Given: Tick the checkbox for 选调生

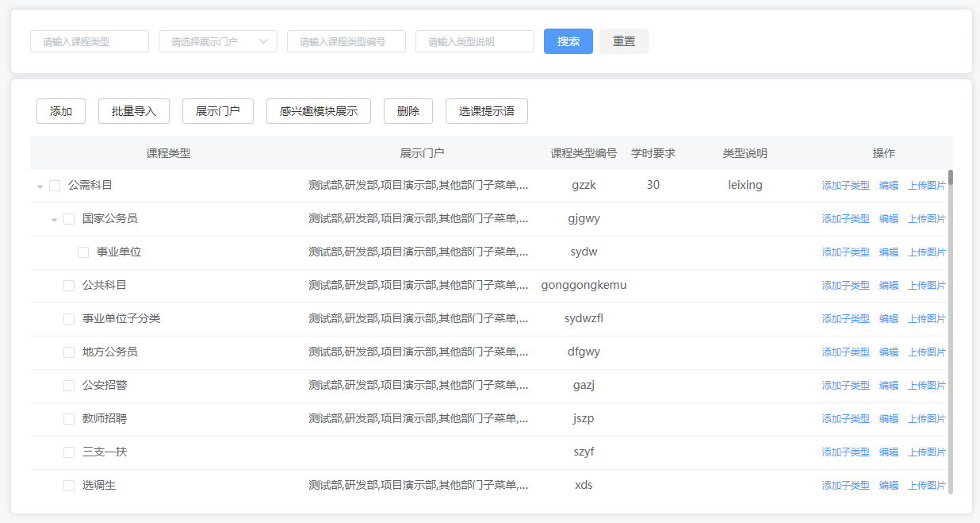Looking at the screenshot, I should [x=69, y=486].
